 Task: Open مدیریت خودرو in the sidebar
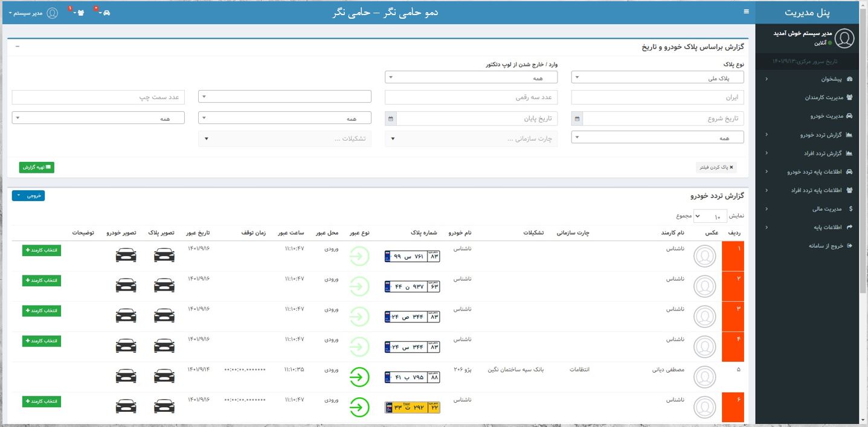[806, 116]
